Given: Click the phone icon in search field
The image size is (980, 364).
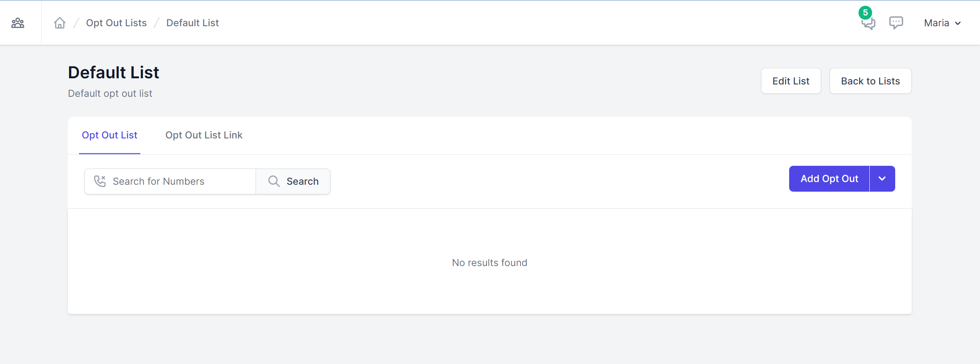Looking at the screenshot, I should coord(100,181).
